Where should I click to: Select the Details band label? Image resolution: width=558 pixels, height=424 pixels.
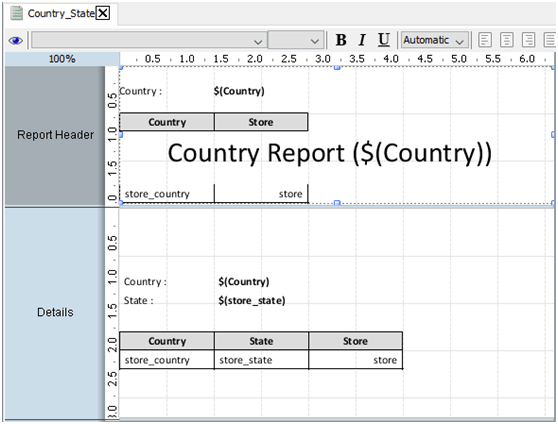coord(55,312)
